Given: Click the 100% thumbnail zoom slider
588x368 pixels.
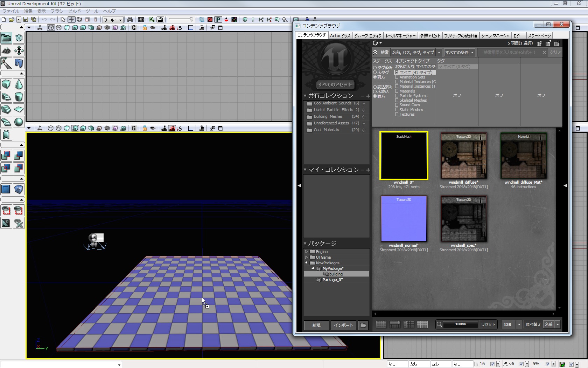Looking at the screenshot, I should (460, 325).
